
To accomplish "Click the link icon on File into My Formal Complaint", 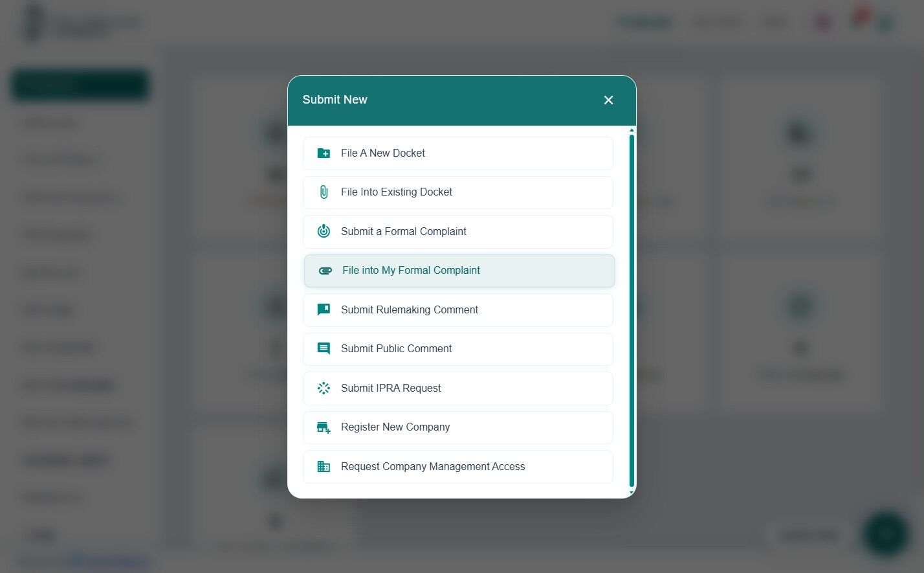I will (x=325, y=271).
